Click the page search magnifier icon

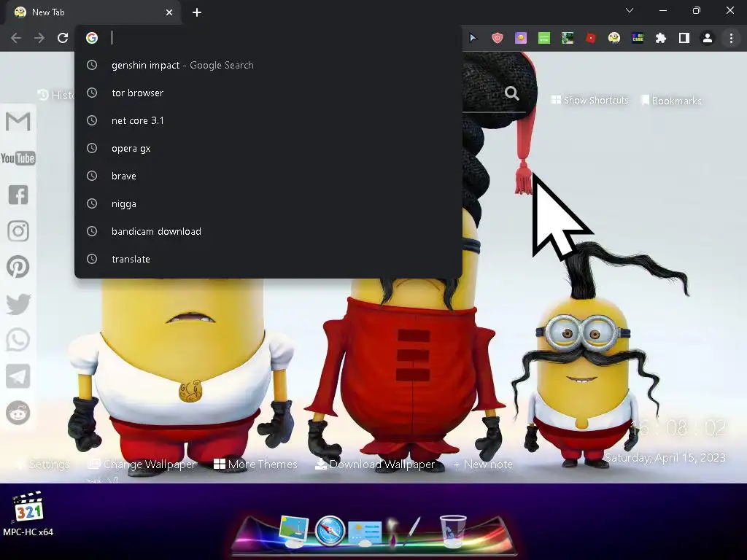[x=511, y=93]
